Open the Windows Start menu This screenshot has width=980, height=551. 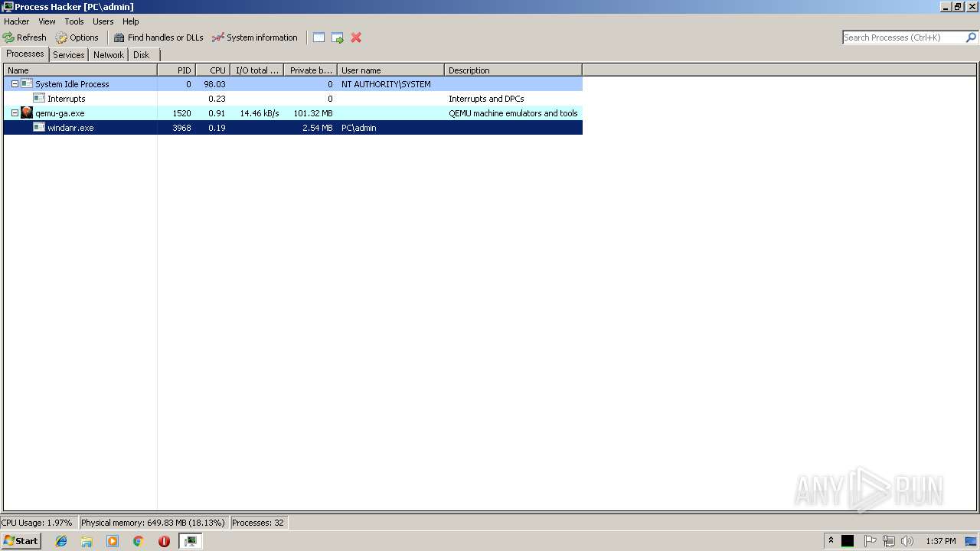[21, 541]
